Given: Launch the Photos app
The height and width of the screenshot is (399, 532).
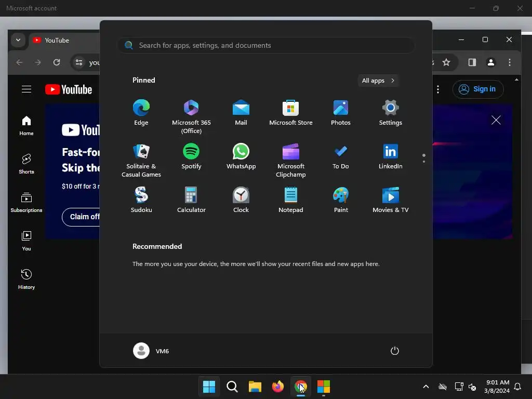Looking at the screenshot, I should (341, 112).
